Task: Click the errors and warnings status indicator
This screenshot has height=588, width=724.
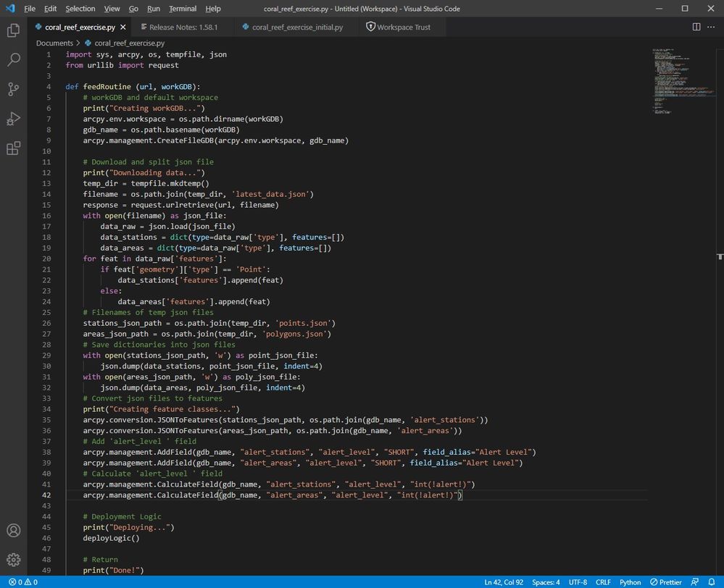Action: pyautogui.click(x=22, y=582)
